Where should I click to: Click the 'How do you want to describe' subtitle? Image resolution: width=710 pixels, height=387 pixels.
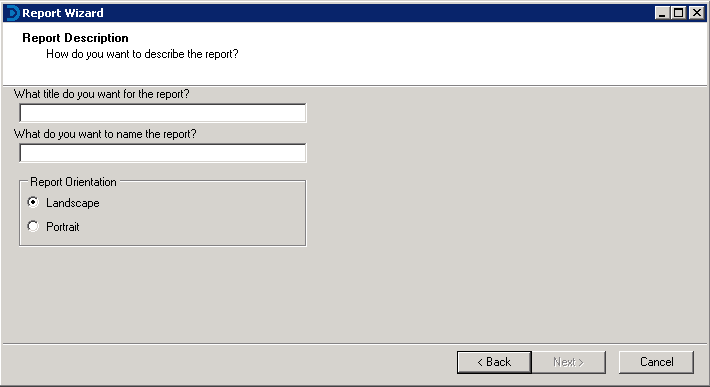click(x=142, y=54)
